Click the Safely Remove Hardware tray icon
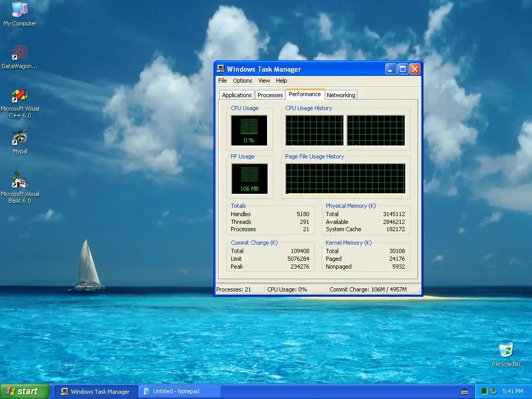Image resolution: width=532 pixels, height=399 pixels. 494,391
